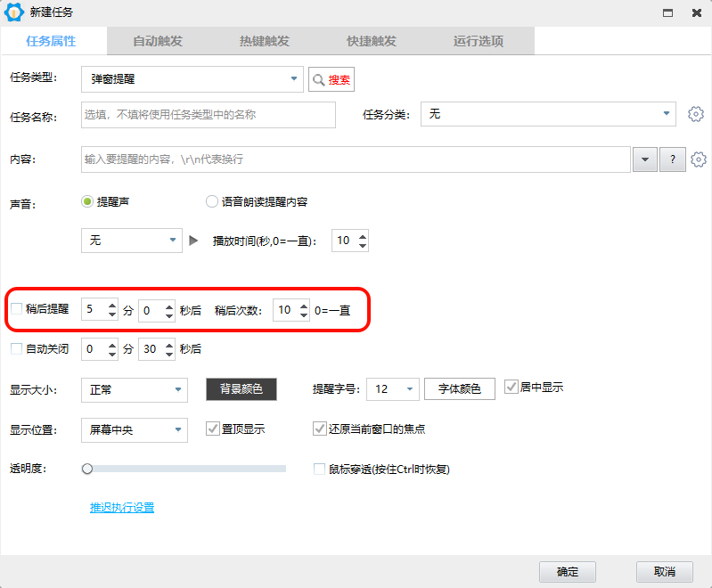This screenshot has width=712, height=588.
Task: Increase the snooze minutes spinner
Action: click(111, 306)
